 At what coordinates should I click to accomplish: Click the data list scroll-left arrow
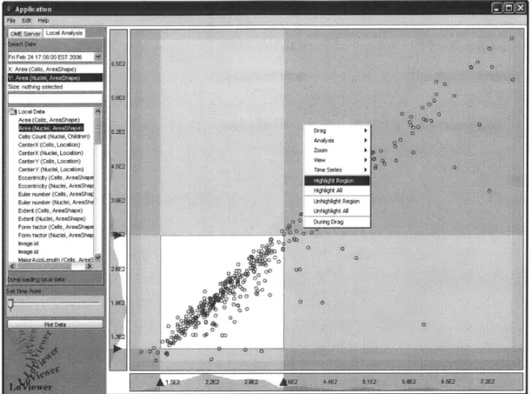pyautogui.click(x=12, y=266)
